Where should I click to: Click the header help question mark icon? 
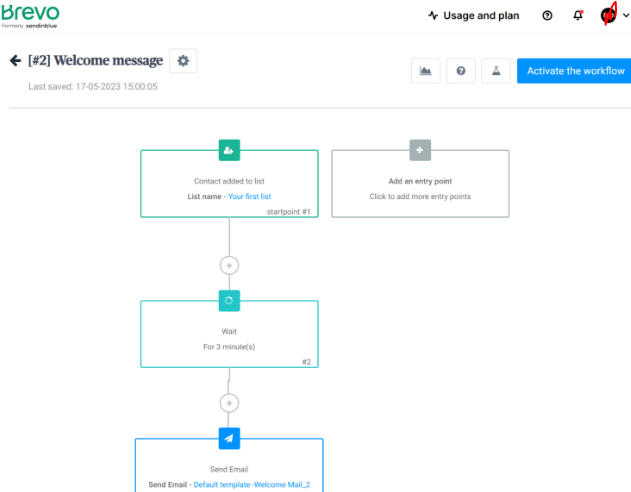coord(547,16)
